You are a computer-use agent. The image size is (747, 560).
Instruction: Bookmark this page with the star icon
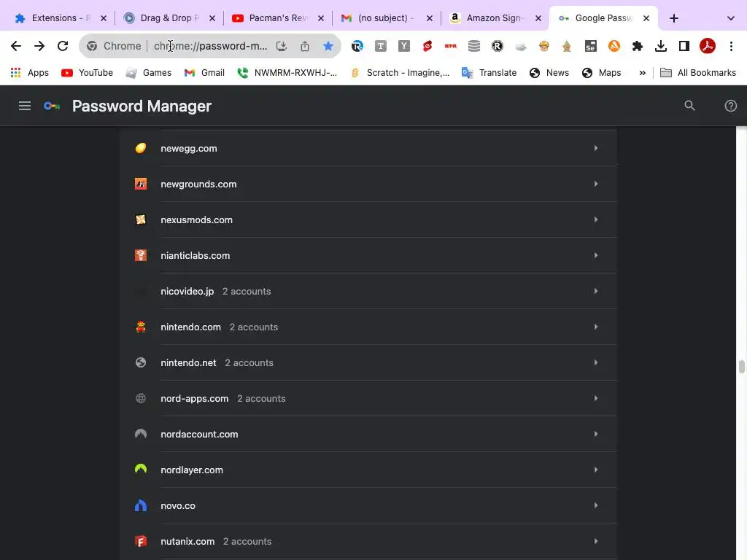click(328, 46)
